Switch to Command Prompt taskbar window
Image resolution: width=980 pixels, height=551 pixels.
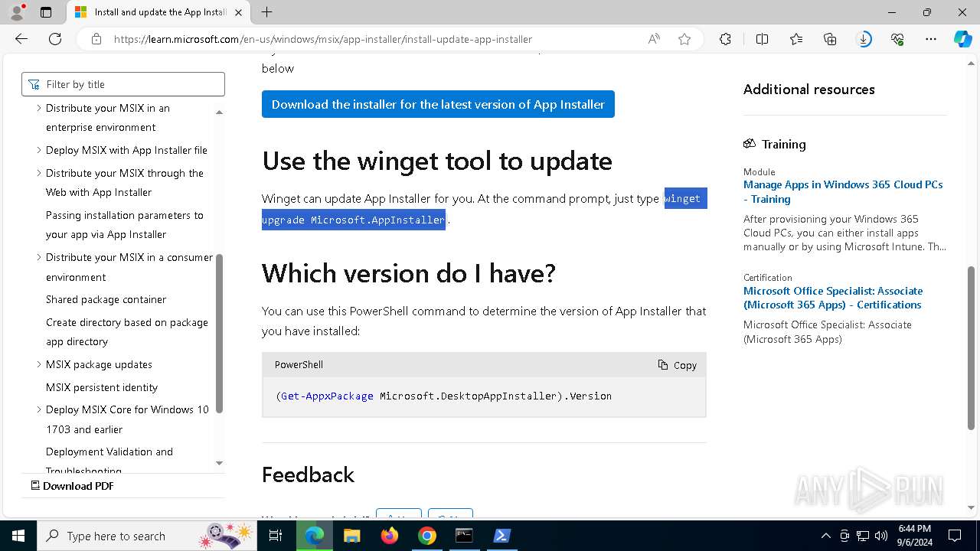point(464,536)
